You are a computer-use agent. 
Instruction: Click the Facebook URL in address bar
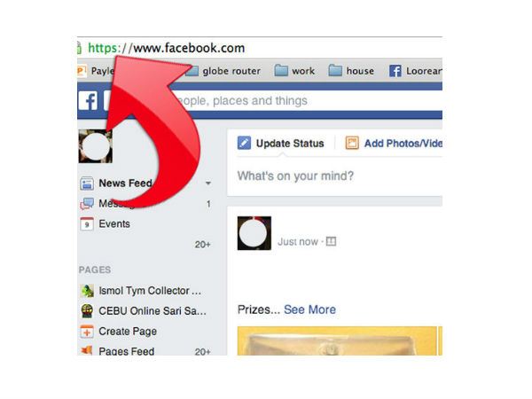(x=167, y=48)
